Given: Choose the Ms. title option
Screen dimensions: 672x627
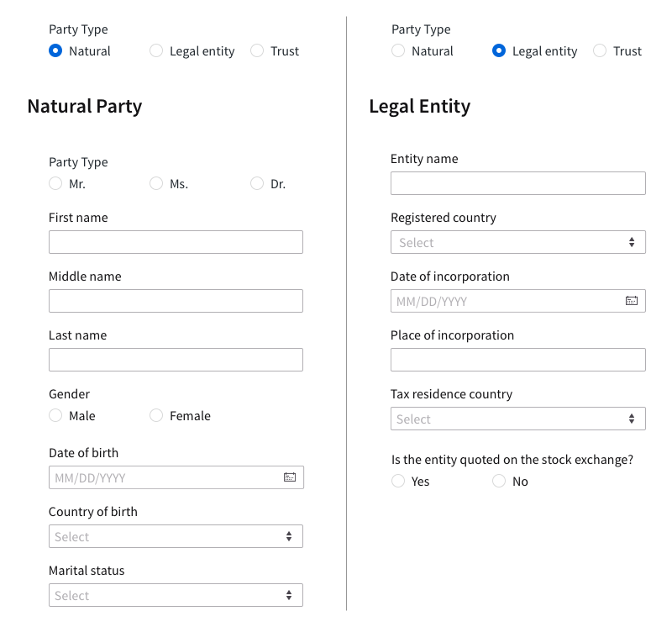Looking at the screenshot, I should [156, 183].
